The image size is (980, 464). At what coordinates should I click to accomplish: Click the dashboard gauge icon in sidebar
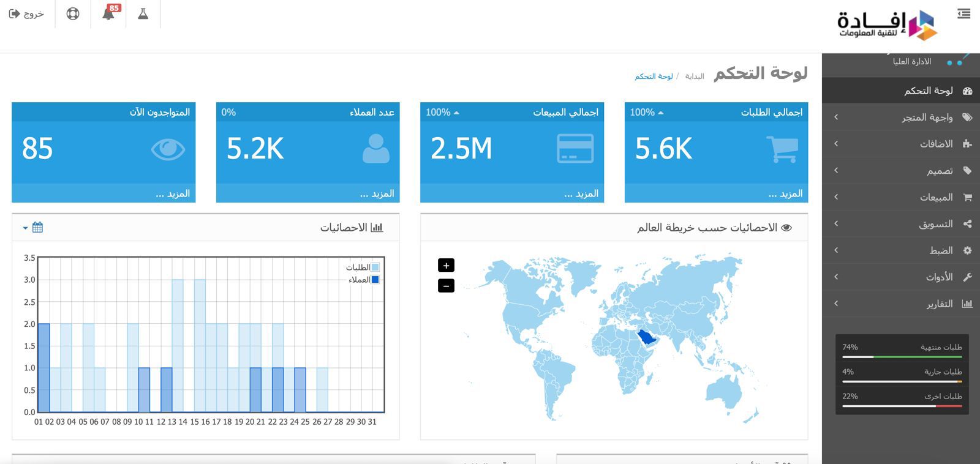point(968,91)
